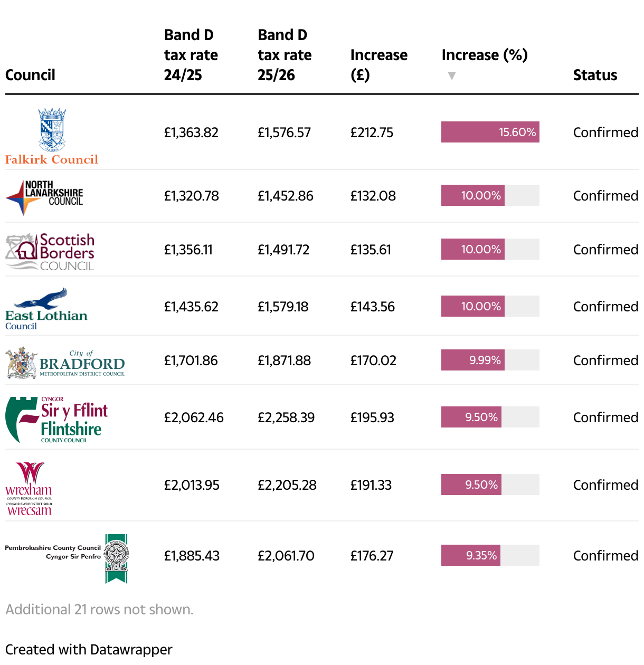Click the Scottish Borders Council logo

(50, 251)
